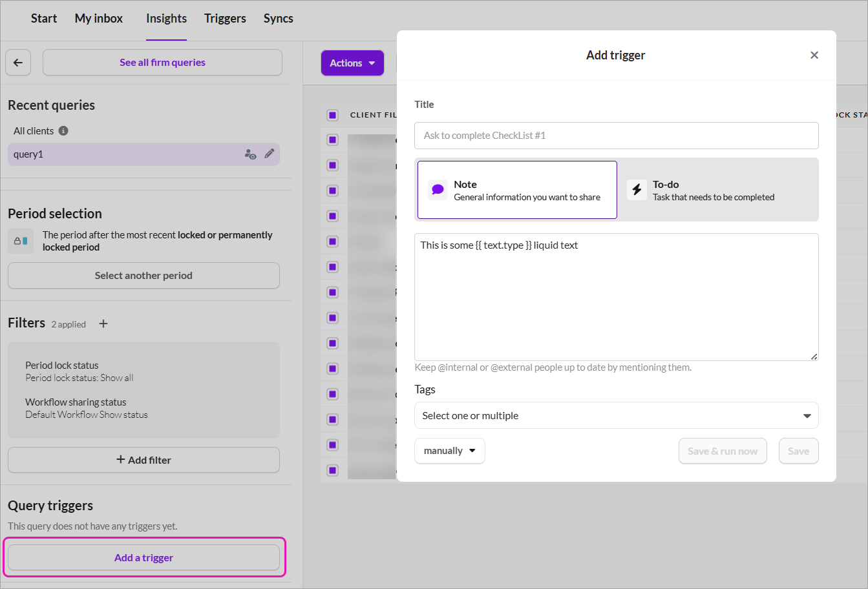Click the Save & run now button
This screenshot has width=868, height=589.
[723, 451]
